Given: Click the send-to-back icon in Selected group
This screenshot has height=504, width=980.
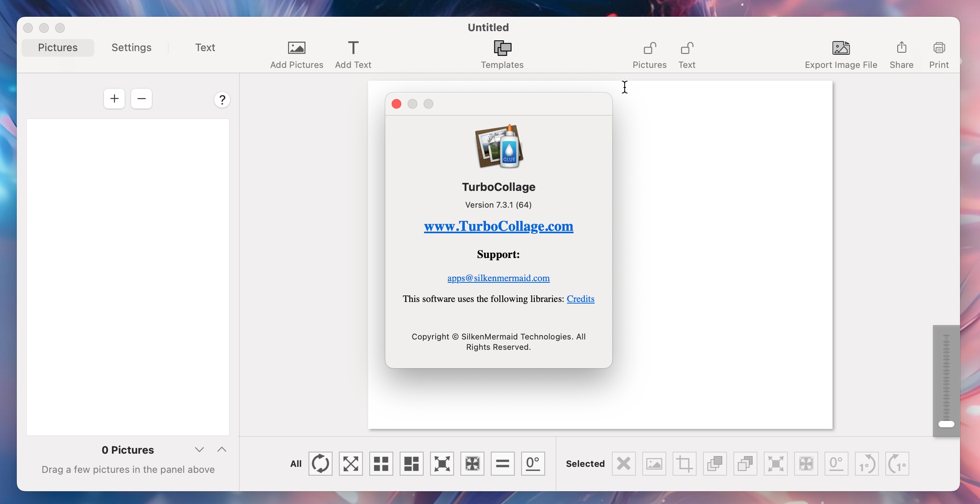Looking at the screenshot, I should (x=745, y=464).
